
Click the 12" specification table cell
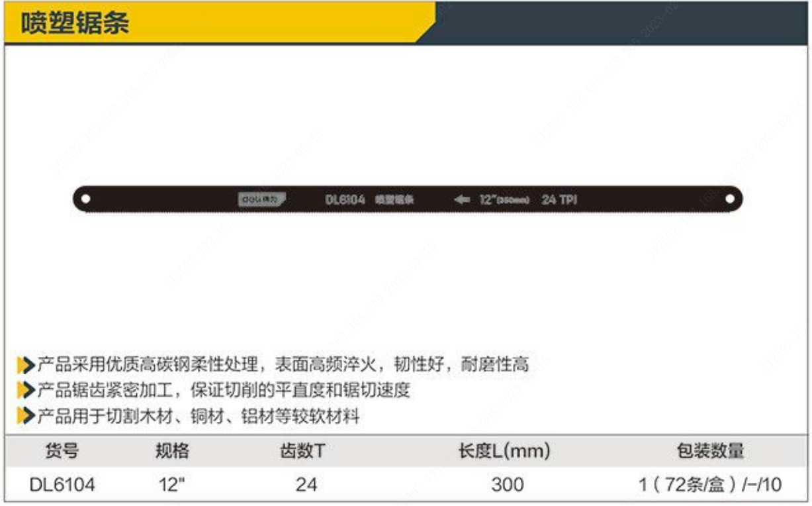171,485
